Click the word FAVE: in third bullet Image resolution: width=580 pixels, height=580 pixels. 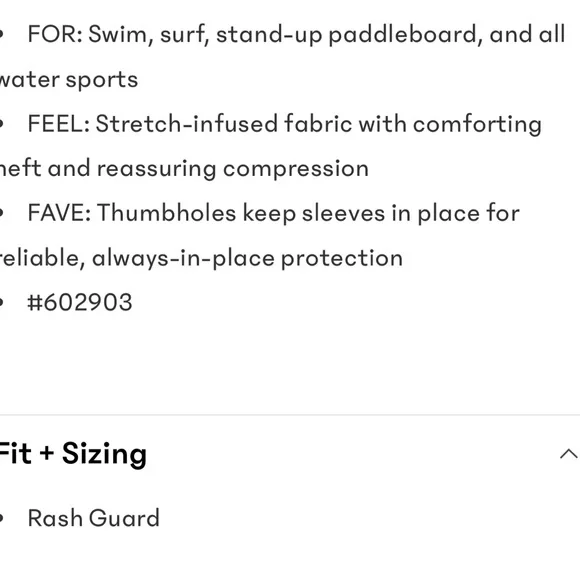tap(59, 213)
